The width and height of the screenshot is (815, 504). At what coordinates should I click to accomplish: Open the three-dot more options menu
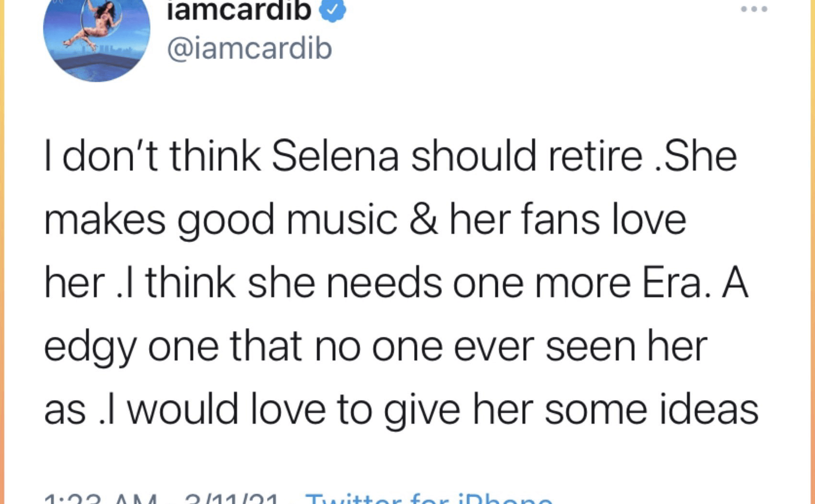pos(754,9)
